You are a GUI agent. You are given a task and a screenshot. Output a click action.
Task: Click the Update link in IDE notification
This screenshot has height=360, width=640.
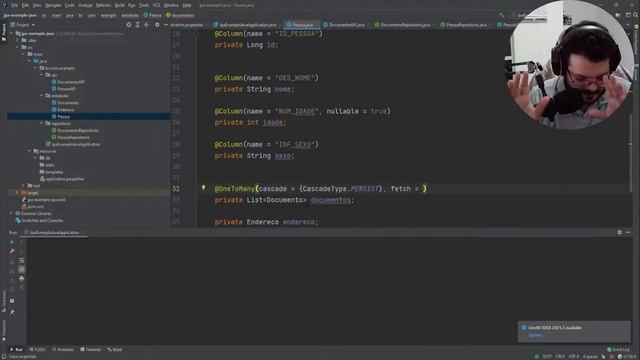pos(536,336)
